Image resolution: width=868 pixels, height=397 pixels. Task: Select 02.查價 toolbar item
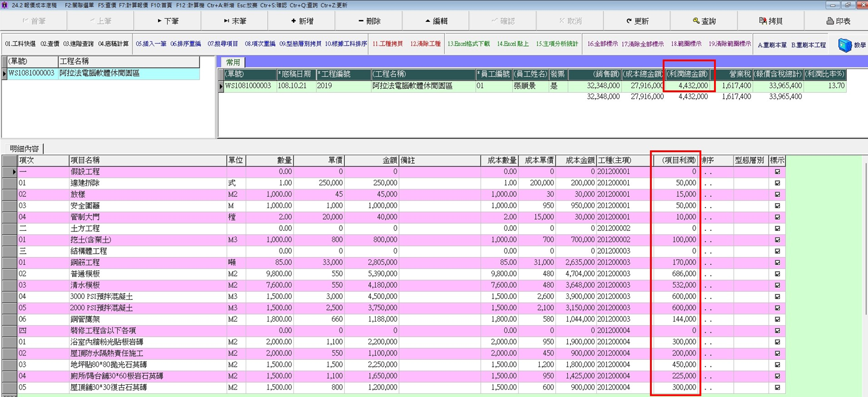tap(50, 44)
